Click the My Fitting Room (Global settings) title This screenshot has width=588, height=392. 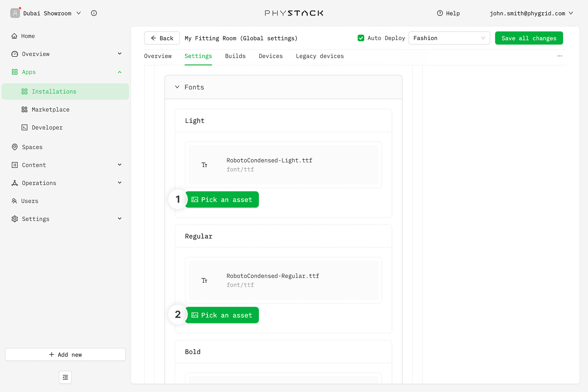241,38
